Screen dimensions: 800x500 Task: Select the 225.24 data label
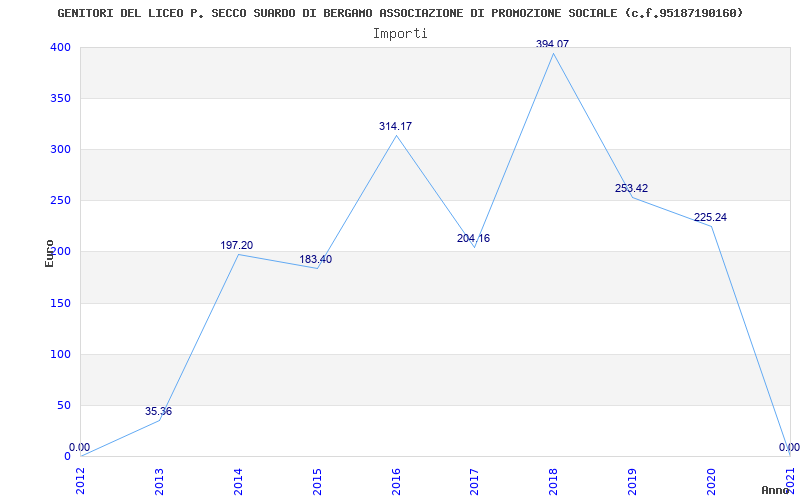point(710,217)
